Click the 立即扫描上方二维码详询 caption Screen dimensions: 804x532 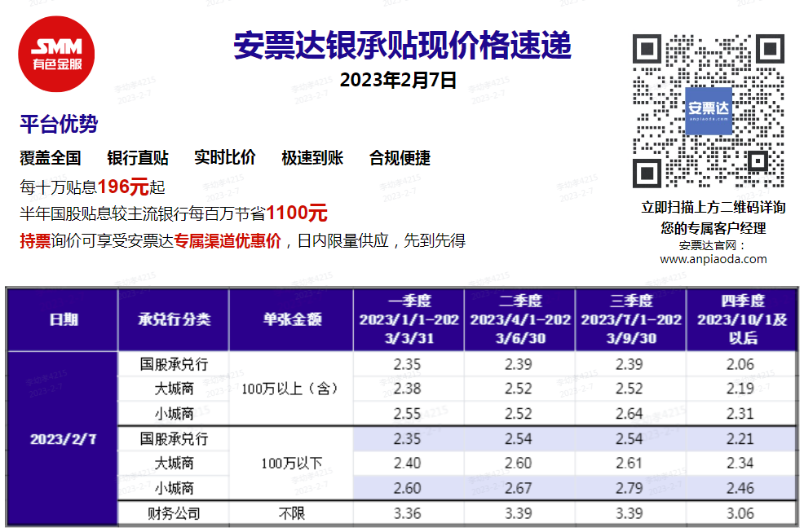tap(713, 208)
